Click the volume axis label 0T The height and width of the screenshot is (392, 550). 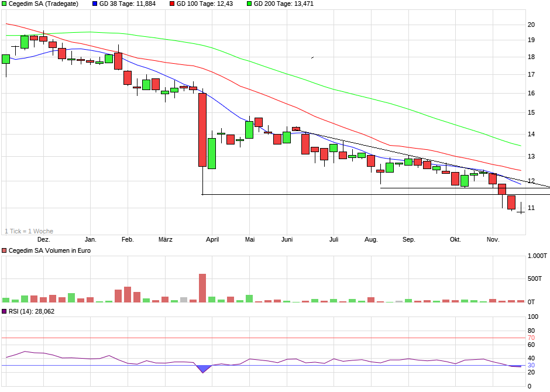point(531,302)
